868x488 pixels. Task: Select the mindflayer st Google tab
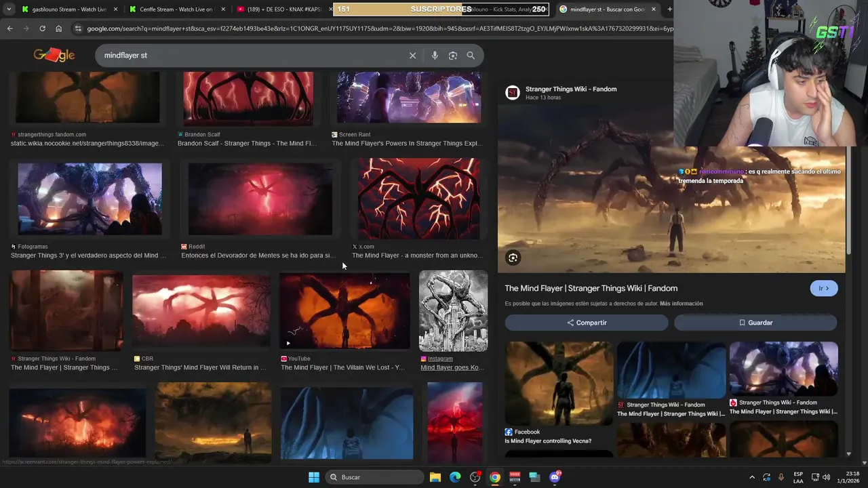click(608, 9)
